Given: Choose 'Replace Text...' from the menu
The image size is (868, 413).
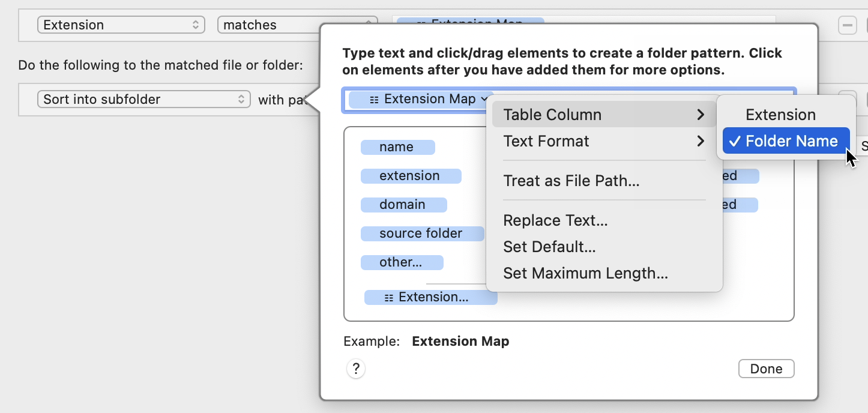Looking at the screenshot, I should pyautogui.click(x=555, y=220).
